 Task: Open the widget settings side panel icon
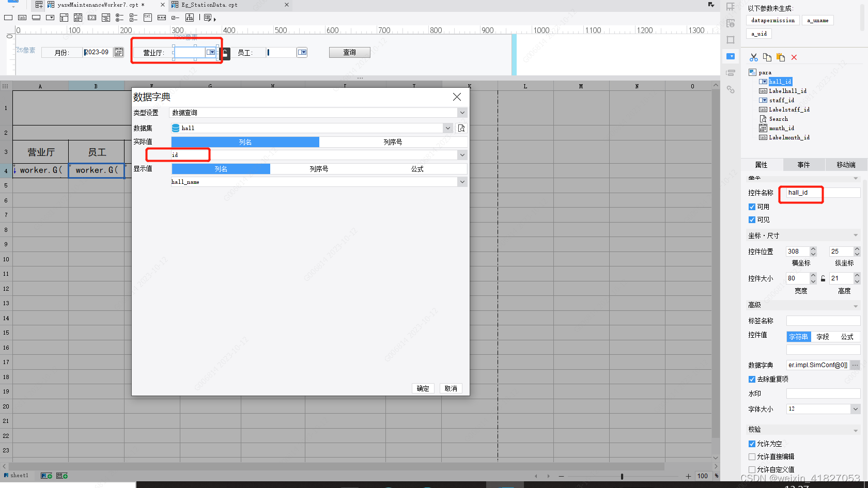point(731,56)
